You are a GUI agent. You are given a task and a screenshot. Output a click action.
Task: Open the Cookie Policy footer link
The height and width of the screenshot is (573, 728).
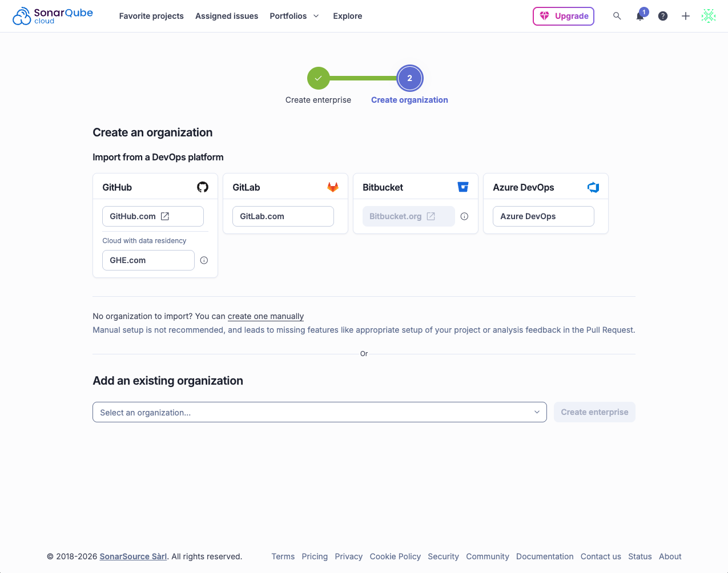point(395,556)
